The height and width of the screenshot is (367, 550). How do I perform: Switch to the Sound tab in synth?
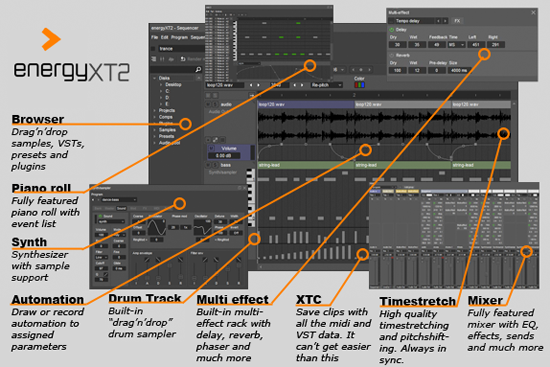121,208
